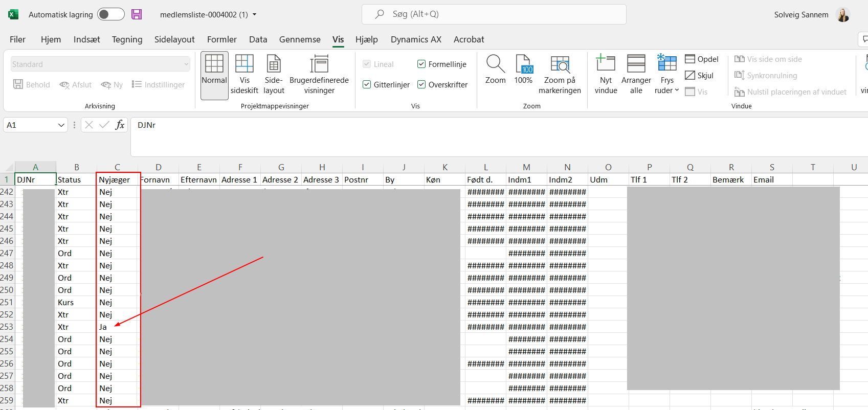The image size is (868, 410).
Task: Open a new window with Nyt vindue
Action: [606, 75]
